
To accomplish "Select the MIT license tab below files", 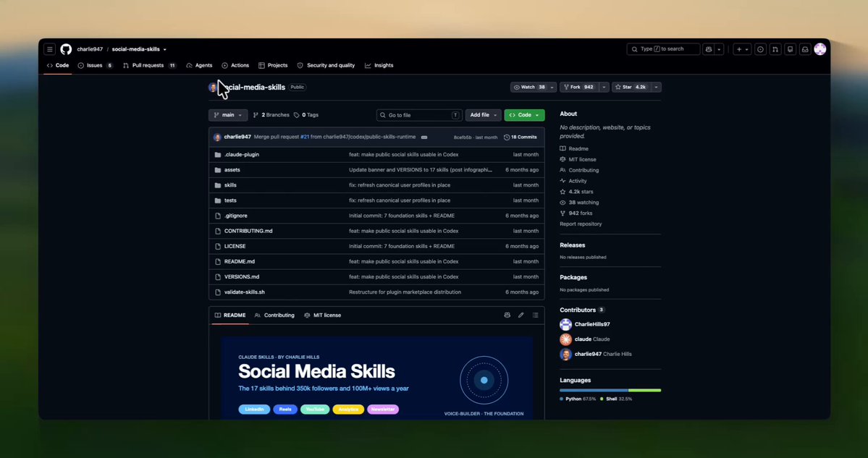I will coord(323,315).
